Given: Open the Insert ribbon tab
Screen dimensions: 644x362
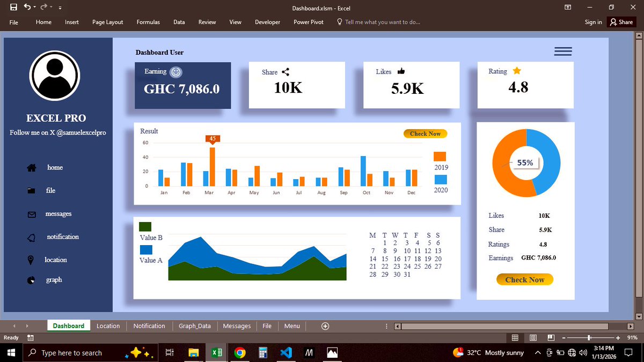Looking at the screenshot, I should click(x=72, y=22).
